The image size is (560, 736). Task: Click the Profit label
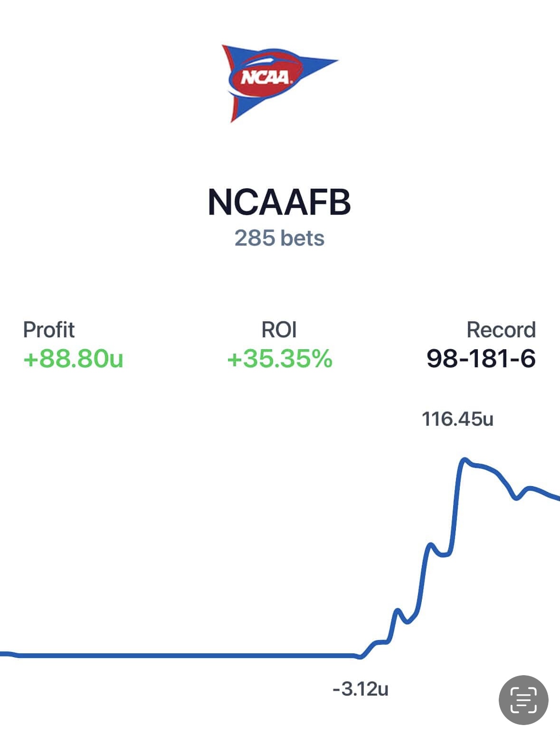pyautogui.click(x=49, y=330)
